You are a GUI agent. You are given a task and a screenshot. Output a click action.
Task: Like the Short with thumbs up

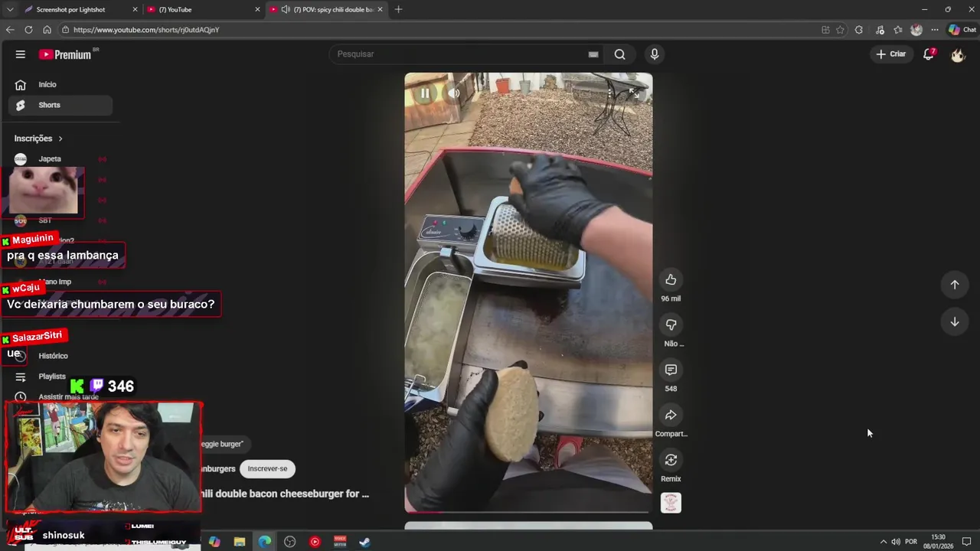click(x=671, y=280)
